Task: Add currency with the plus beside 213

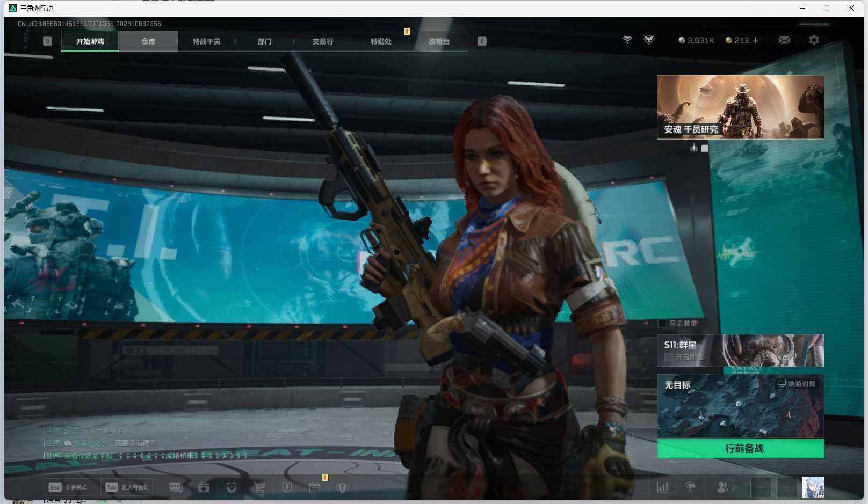Action: [755, 40]
